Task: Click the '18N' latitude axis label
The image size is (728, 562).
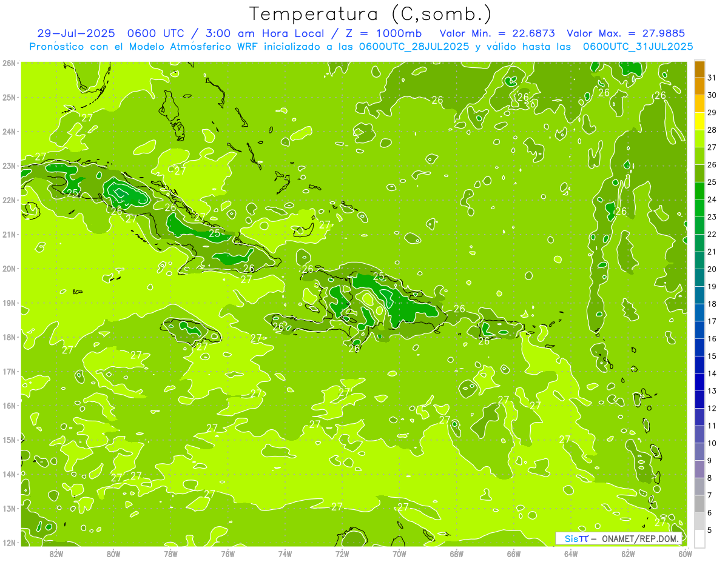Action: point(8,337)
